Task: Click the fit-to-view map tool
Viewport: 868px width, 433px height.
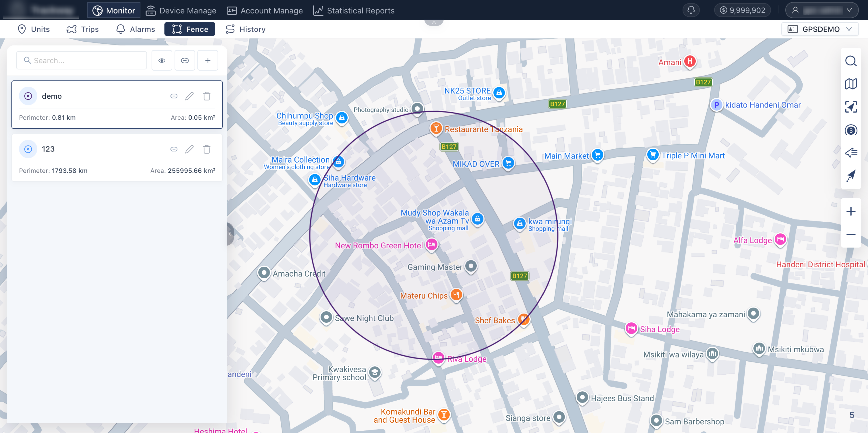Action: click(x=850, y=107)
